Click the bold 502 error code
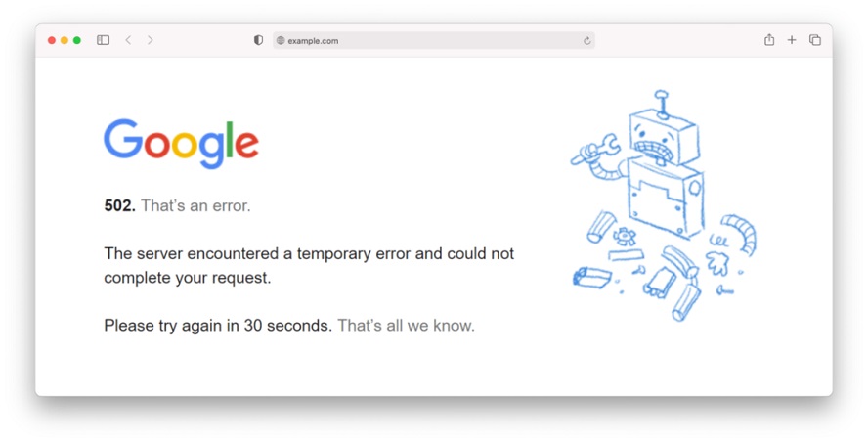Image resolution: width=868 pixels, height=443 pixels. [119, 206]
